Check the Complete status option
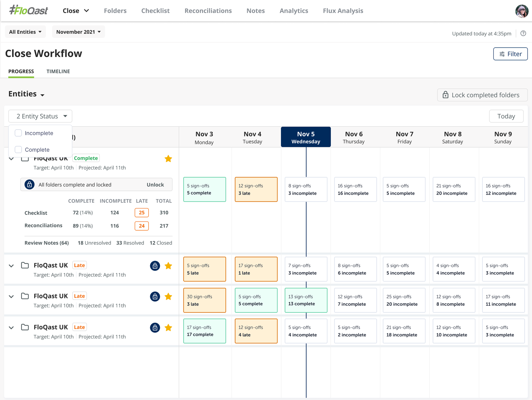 point(18,149)
